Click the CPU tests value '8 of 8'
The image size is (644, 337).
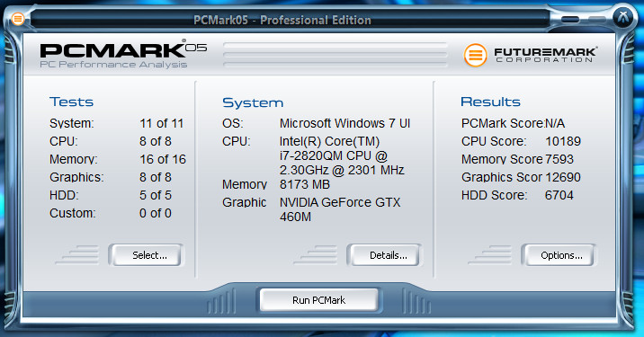click(x=156, y=141)
